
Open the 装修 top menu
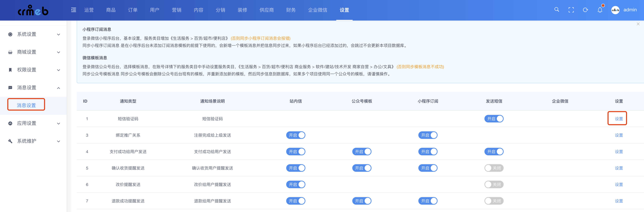click(x=242, y=10)
